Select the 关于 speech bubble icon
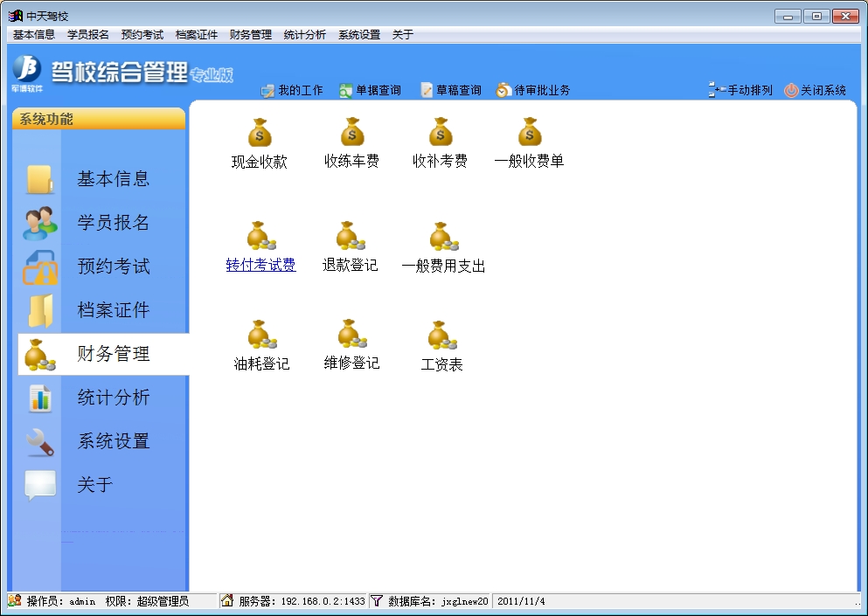The image size is (868, 616). (x=40, y=486)
